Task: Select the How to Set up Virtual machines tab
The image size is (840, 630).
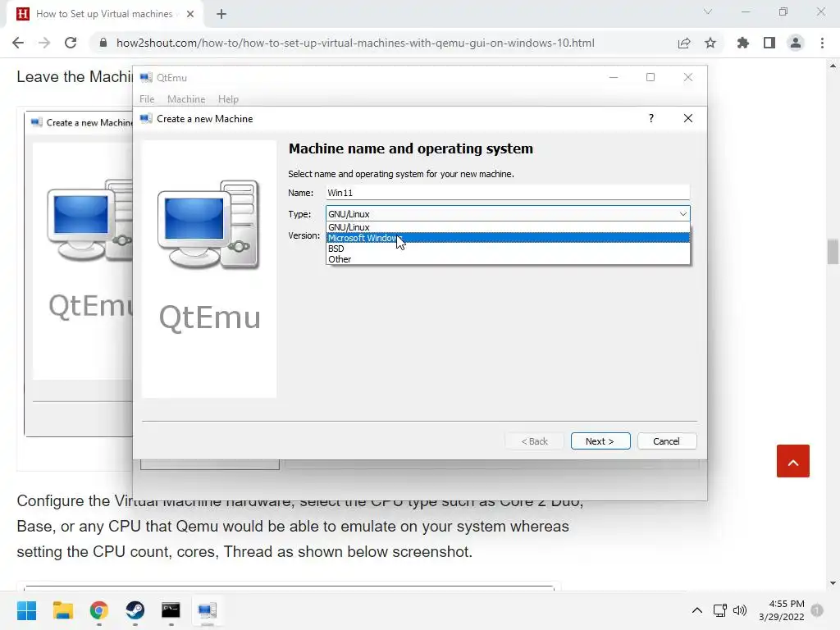Action: (104, 14)
